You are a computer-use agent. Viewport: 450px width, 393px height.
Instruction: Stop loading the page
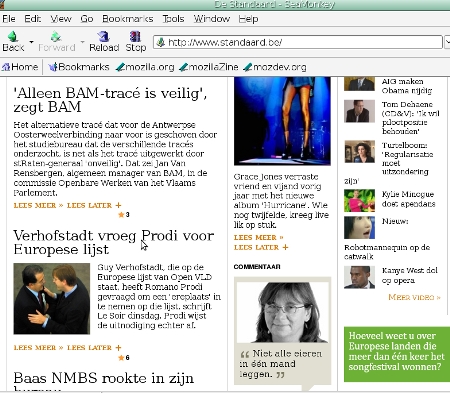click(136, 41)
